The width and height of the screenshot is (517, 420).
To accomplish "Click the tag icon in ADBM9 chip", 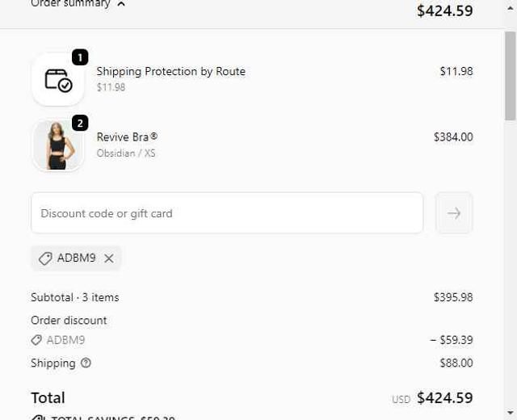I will click(x=45, y=258).
